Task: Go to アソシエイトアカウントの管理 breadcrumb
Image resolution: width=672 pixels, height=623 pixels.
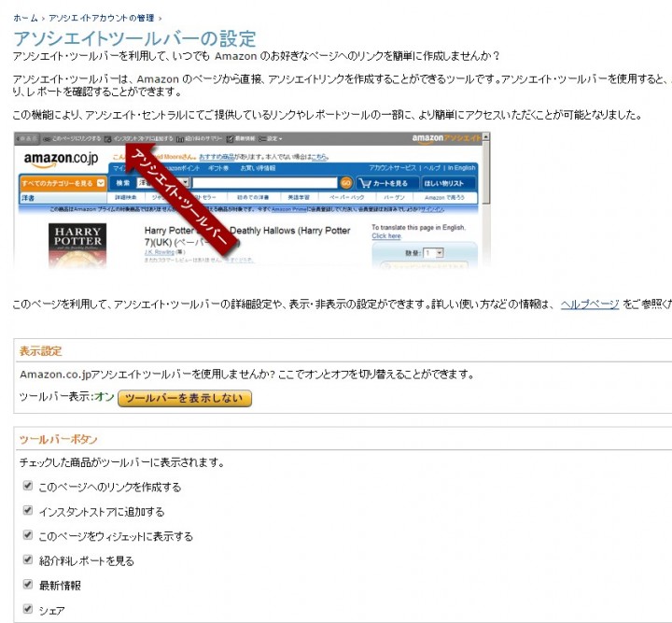Action: [101, 18]
